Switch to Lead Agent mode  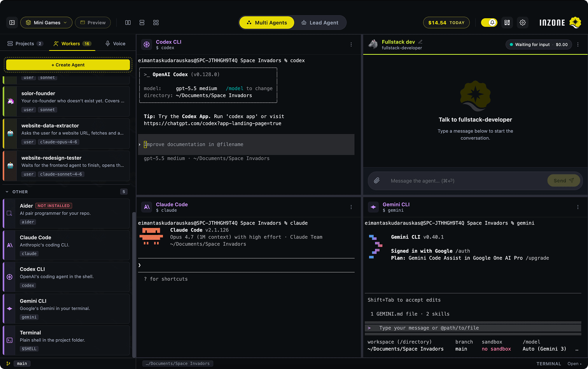[320, 23]
